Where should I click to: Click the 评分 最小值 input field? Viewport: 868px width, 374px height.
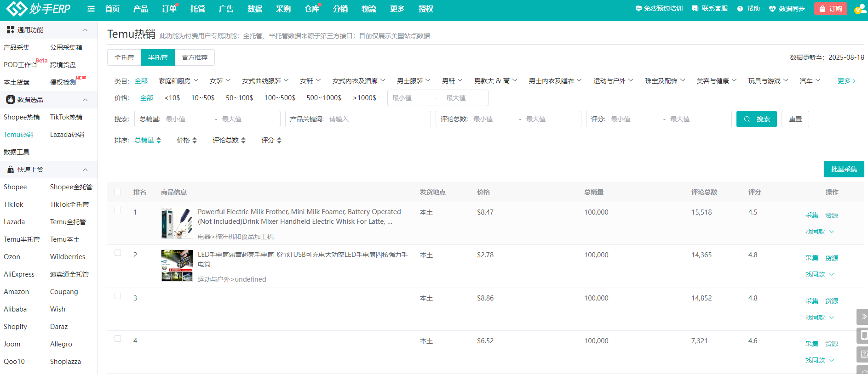[635, 119]
